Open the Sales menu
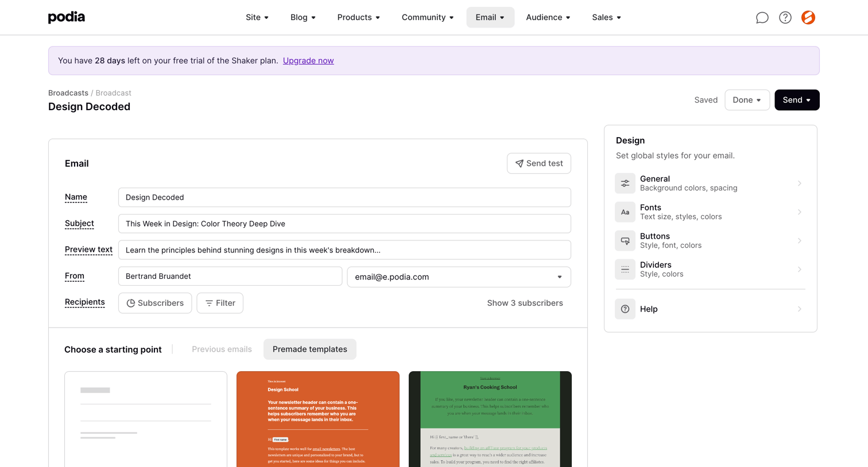The height and width of the screenshot is (467, 868). pos(607,17)
